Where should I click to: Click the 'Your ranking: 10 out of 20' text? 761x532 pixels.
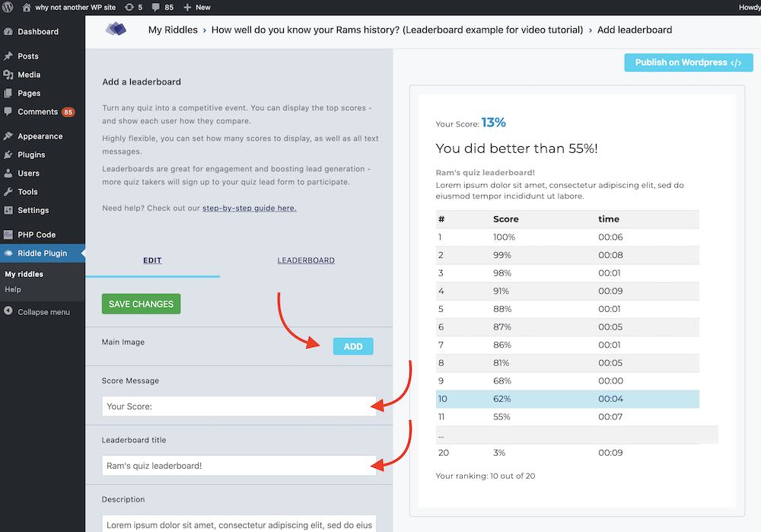coord(486,476)
